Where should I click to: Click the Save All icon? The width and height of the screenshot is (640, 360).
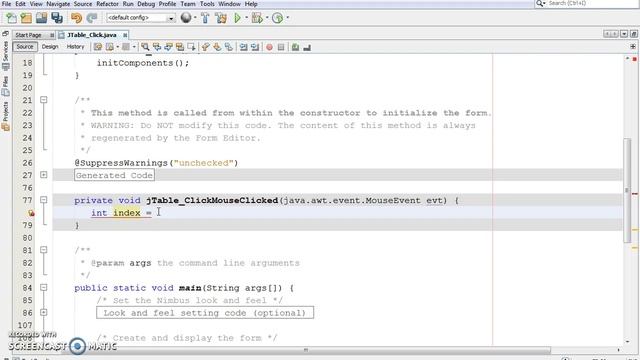click(57, 18)
